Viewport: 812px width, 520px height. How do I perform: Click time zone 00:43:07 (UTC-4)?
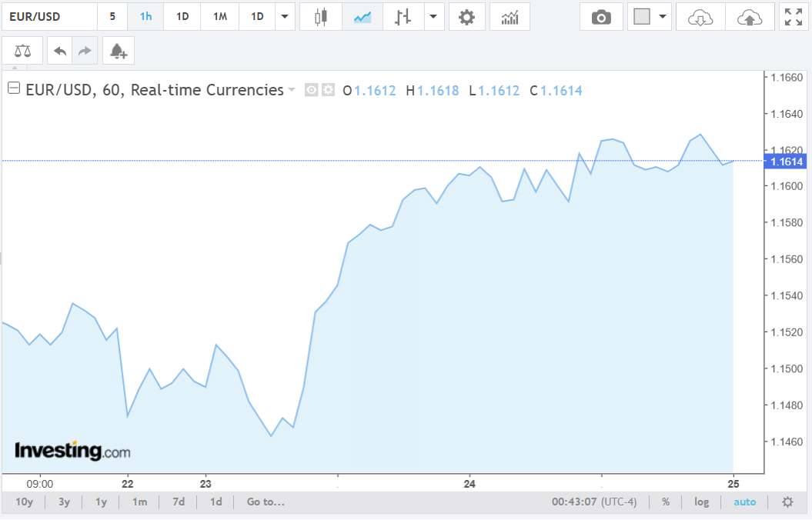point(594,502)
